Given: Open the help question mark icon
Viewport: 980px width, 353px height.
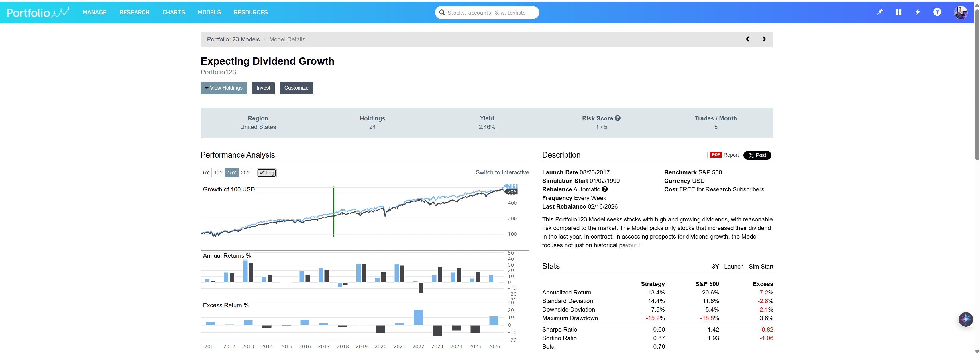Looking at the screenshot, I should click(937, 12).
